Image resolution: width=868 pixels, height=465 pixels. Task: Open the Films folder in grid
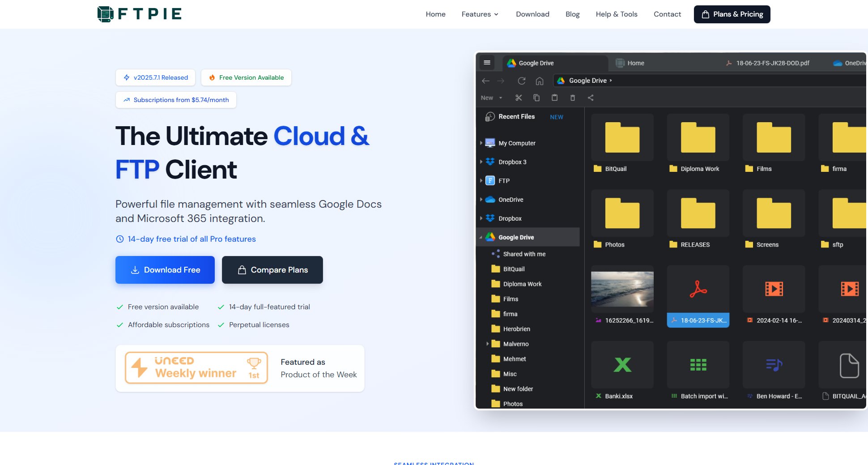[774, 137]
